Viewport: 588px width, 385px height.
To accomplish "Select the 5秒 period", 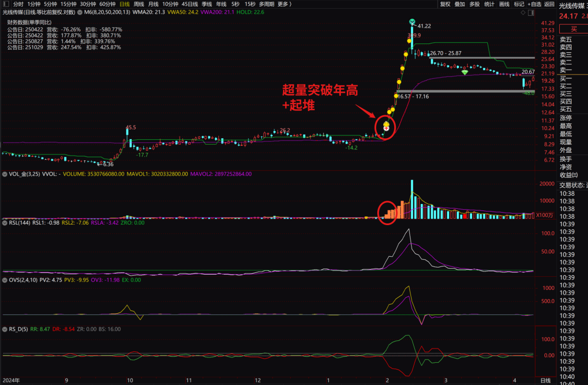I will [235, 4].
